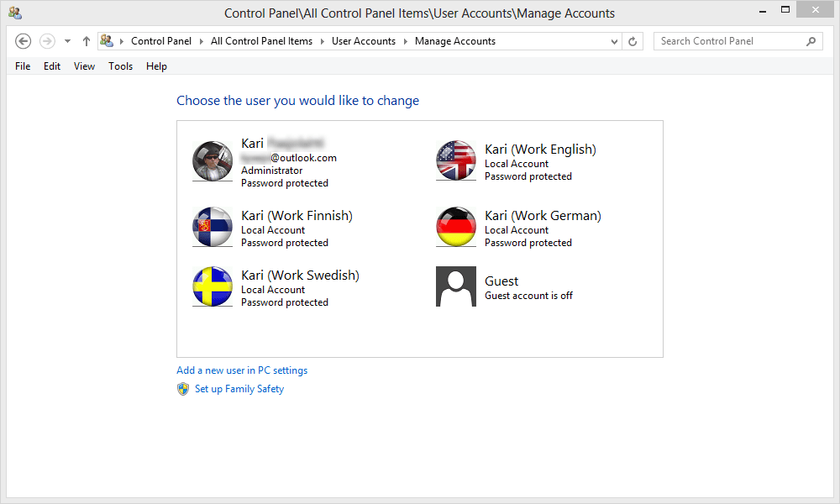Click the search magnifier icon
The image size is (840, 504).
pos(811,40)
